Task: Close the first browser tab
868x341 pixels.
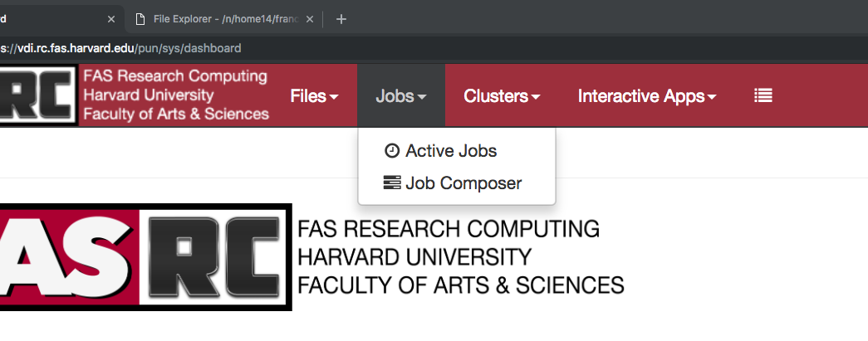Action: click(111, 19)
